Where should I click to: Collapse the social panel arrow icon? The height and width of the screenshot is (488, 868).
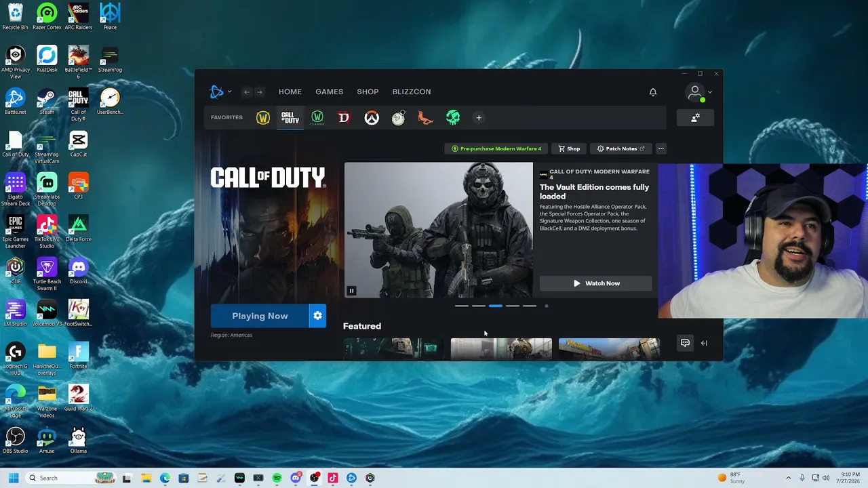[x=704, y=343]
